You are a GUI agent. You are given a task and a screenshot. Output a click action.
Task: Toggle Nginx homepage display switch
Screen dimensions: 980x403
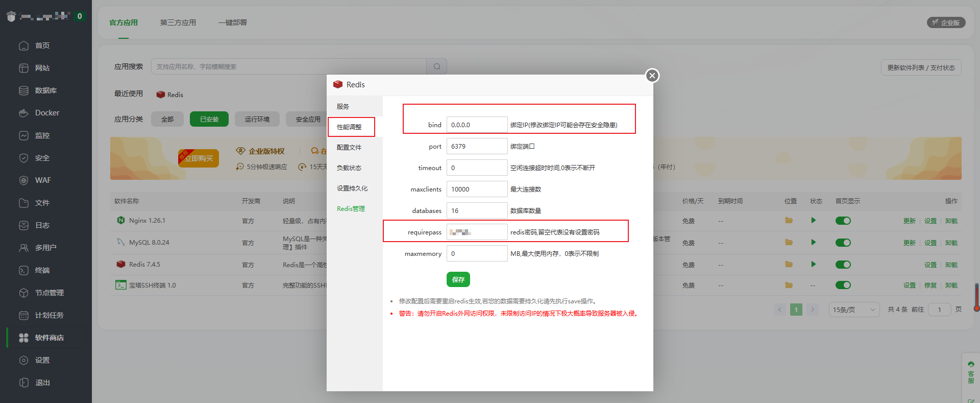843,221
